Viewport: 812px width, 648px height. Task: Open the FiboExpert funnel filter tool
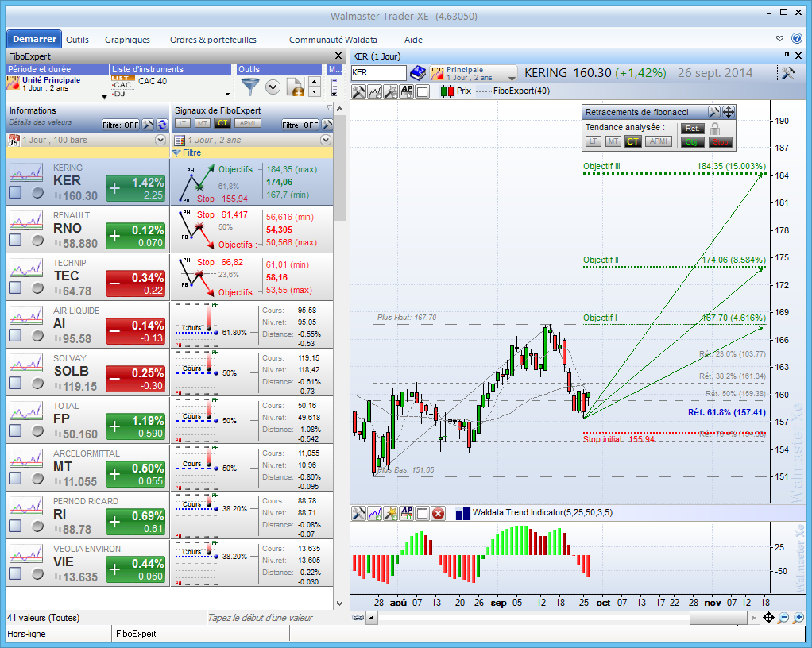[x=250, y=87]
